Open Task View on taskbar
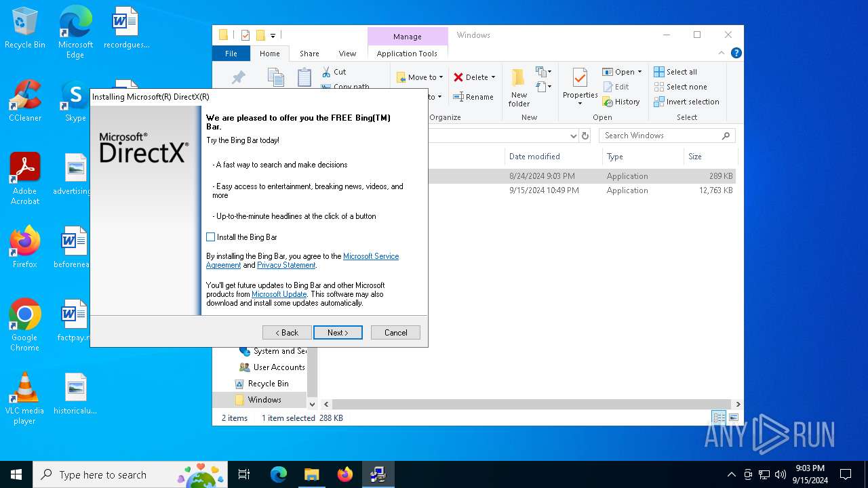 [x=244, y=474]
